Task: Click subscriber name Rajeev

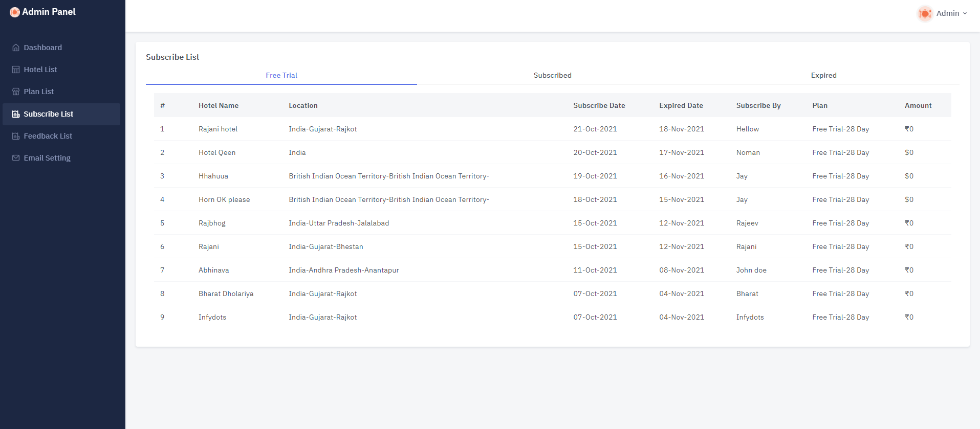Action: pyautogui.click(x=747, y=223)
